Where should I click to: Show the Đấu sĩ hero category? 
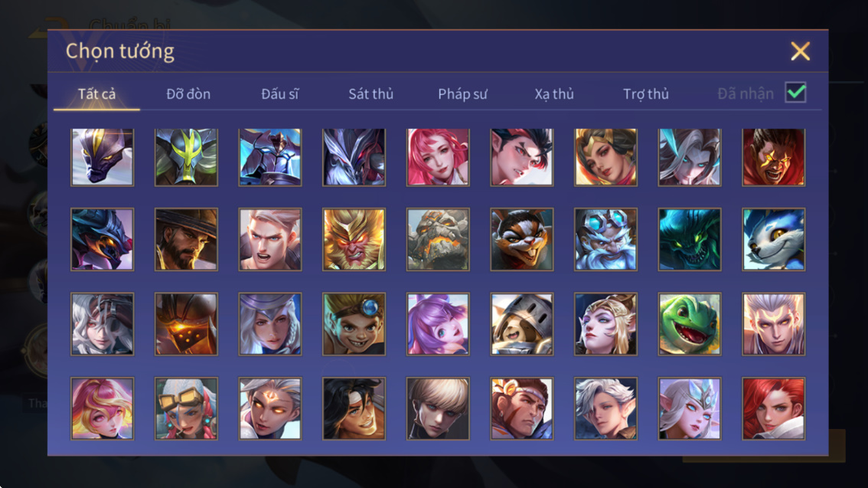coord(279,93)
